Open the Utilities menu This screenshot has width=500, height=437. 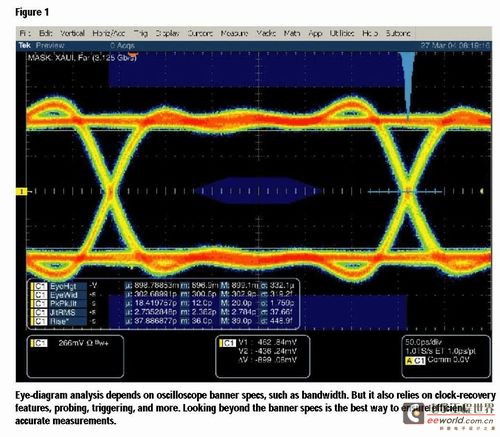342,33
